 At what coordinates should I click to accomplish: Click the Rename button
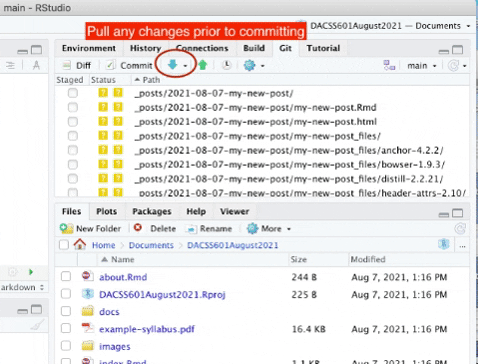pyautogui.click(x=209, y=229)
